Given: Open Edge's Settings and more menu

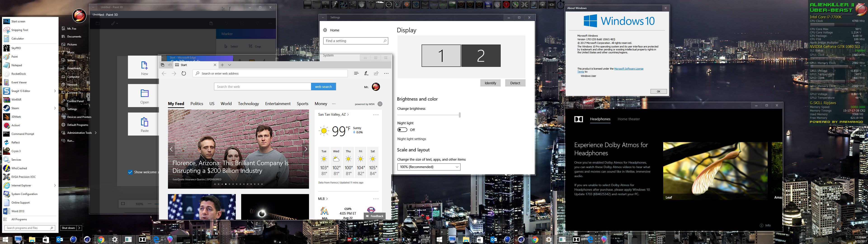Looking at the screenshot, I should [x=386, y=73].
